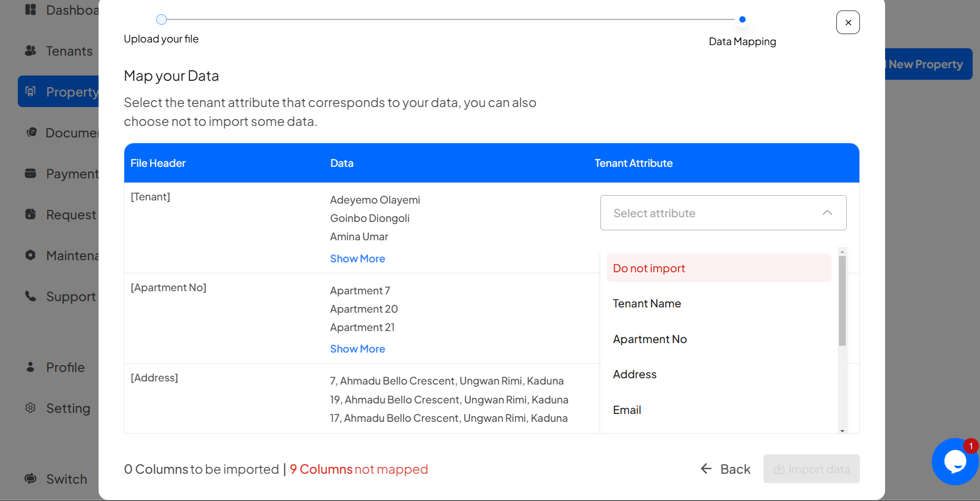Go Back to previous step
Screen dimensions: 980x501
tap(726, 469)
